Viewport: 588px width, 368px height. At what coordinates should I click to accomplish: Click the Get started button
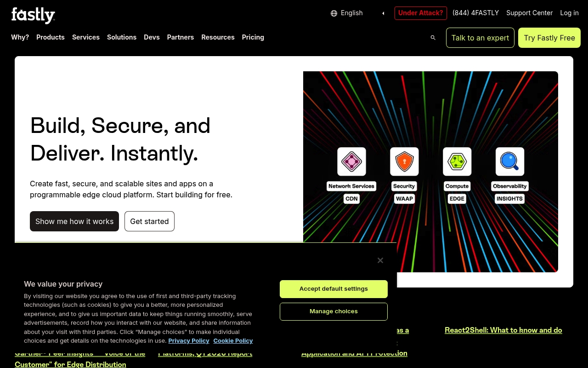149,221
